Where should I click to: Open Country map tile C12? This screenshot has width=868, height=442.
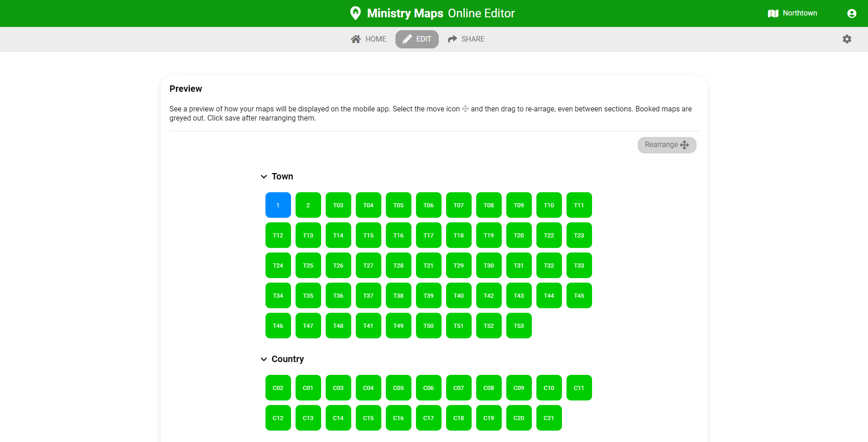point(278,418)
